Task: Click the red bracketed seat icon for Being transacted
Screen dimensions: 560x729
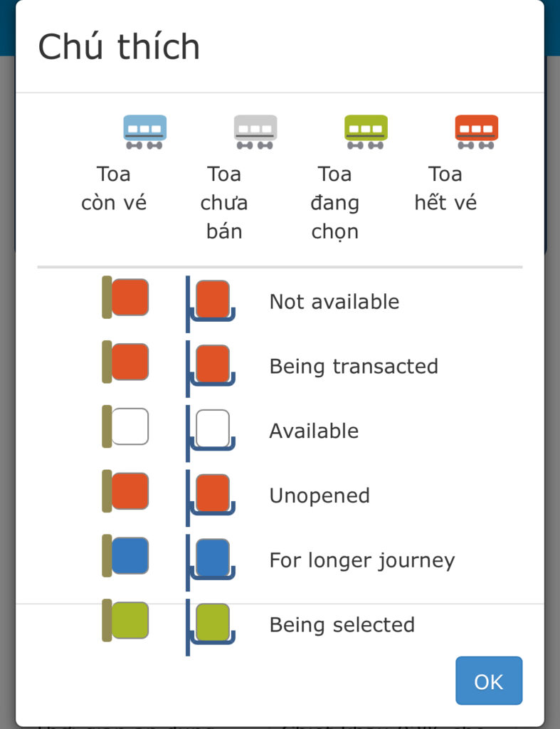Action: click(211, 369)
